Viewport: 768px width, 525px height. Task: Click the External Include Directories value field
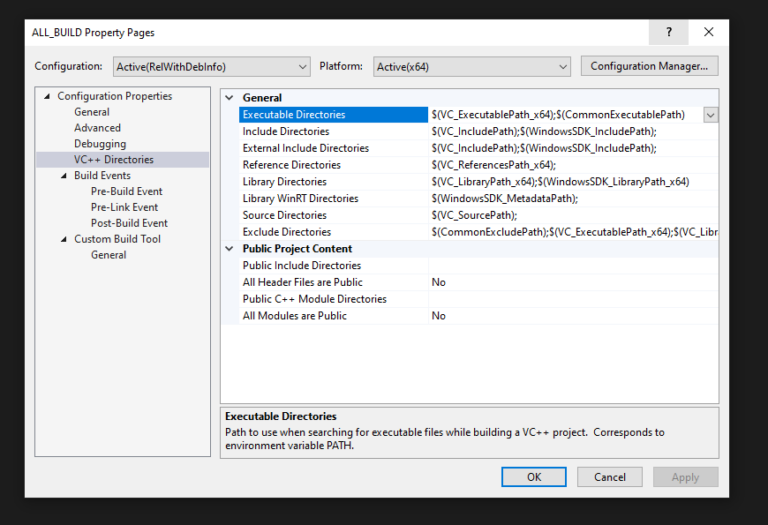tap(574, 148)
